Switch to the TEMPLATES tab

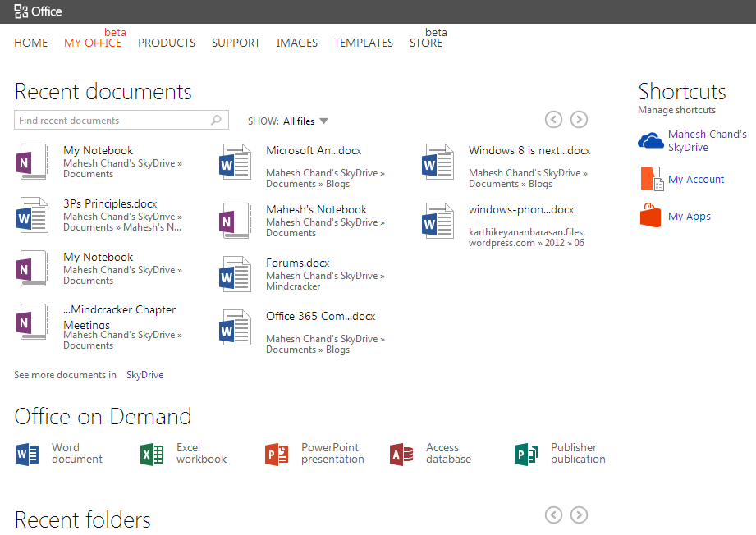(364, 43)
